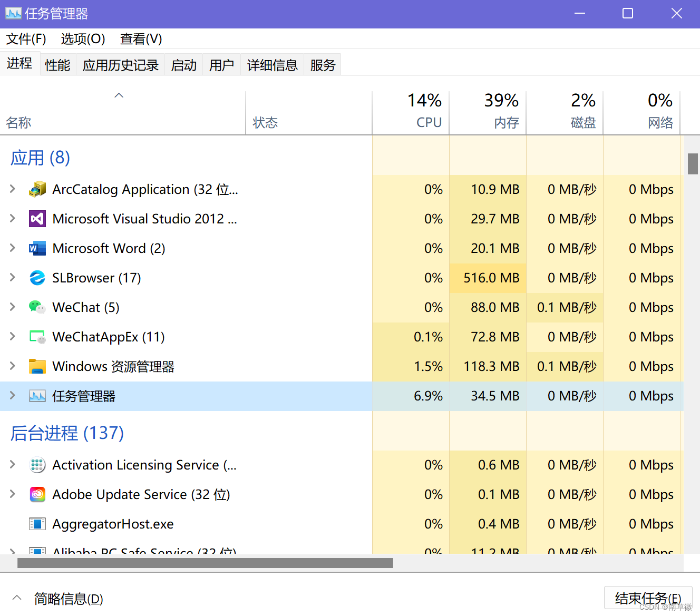Click the WeChatAppEx process icon

coord(37,337)
